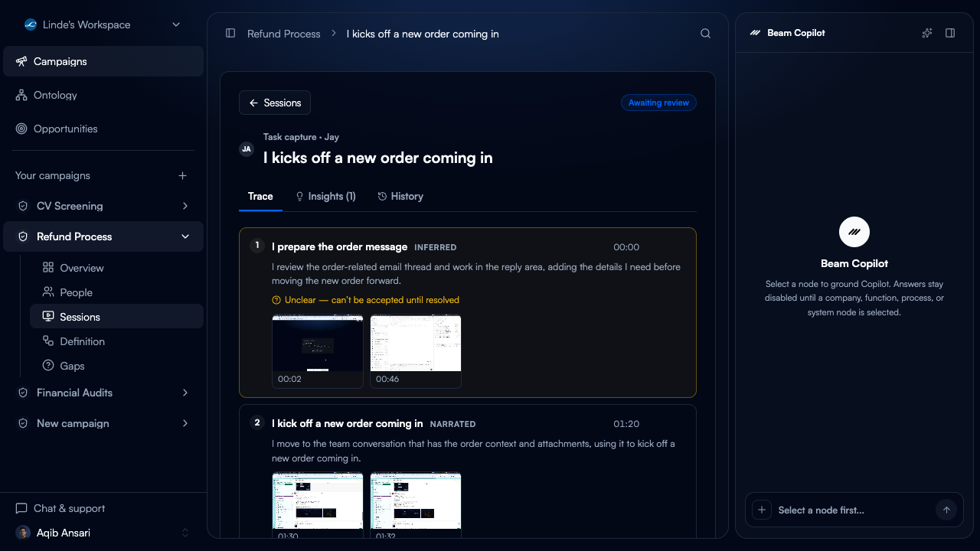The image size is (980, 551).
Task: Open Definition under Refund Process
Action: (x=116, y=341)
